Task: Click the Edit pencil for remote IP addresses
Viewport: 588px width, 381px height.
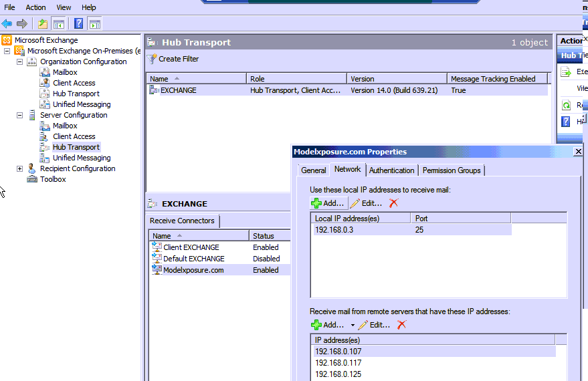Action: [363, 325]
